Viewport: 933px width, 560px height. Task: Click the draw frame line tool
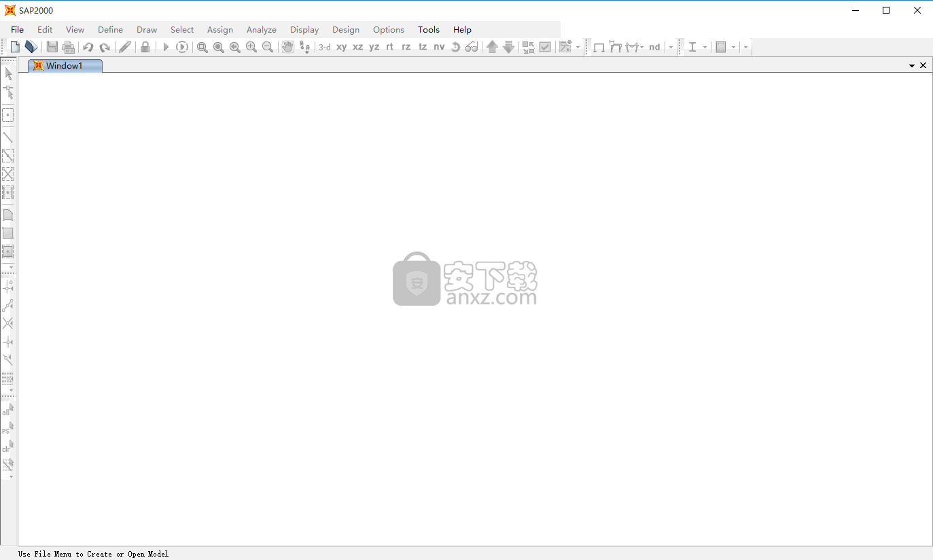[x=8, y=137]
